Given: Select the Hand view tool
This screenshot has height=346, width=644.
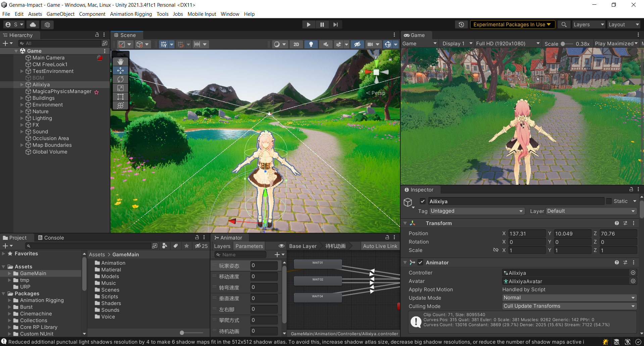Looking at the screenshot, I should (120, 62).
